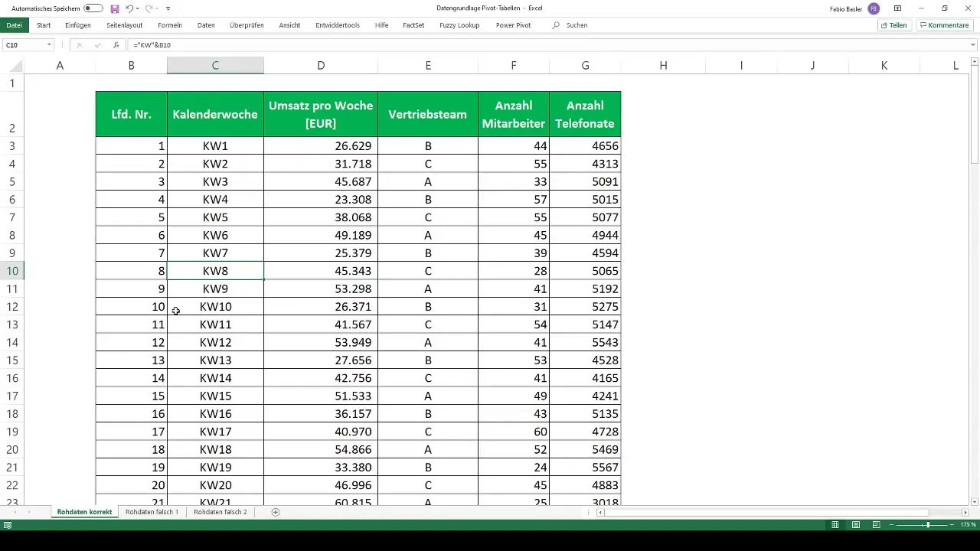Open the Hilfe tab

[x=381, y=25]
